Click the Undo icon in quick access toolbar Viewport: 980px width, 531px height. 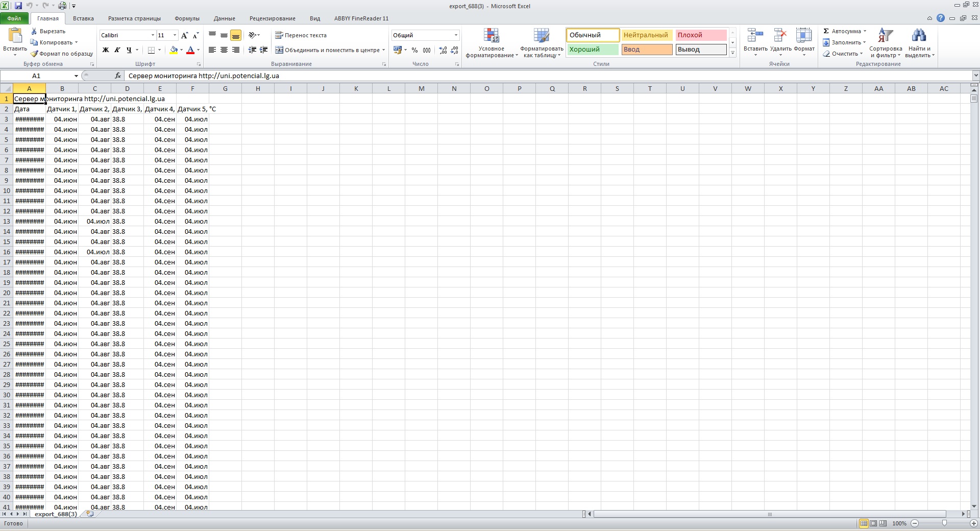[29, 6]
